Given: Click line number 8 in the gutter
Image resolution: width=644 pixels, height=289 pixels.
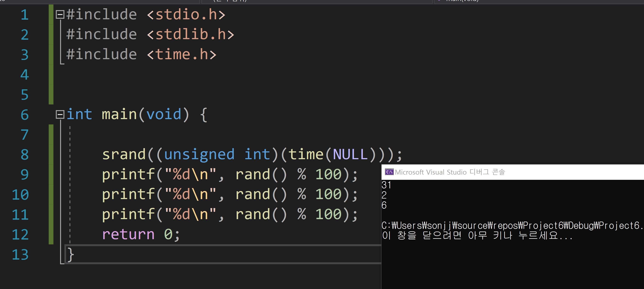Looking at the screenshot, I should [25, 154].
